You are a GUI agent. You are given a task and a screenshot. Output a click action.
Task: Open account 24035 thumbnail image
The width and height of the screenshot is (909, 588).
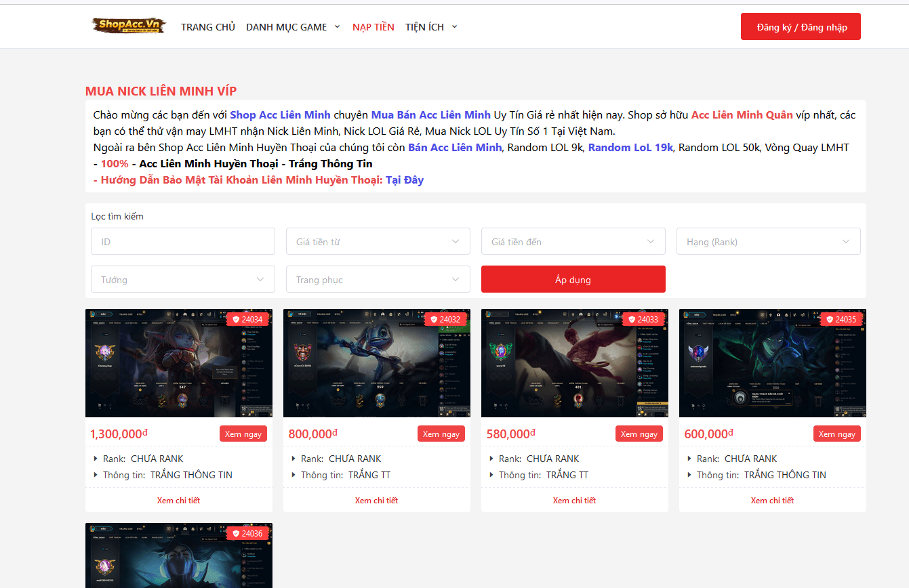(773, 363)
